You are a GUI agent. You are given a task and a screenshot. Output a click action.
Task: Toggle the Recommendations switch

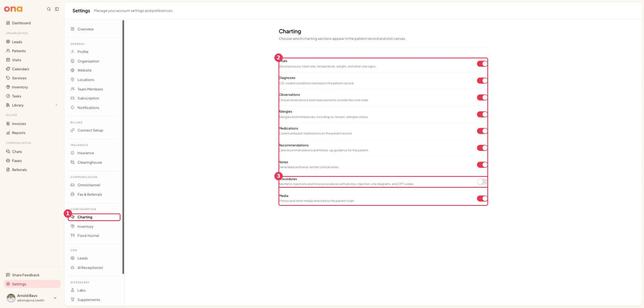pos(482,148)
